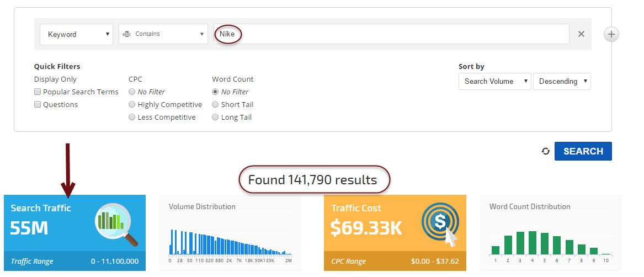
Task: Enable the Popular Search Terms checkbox
Action: coord(38,92)
